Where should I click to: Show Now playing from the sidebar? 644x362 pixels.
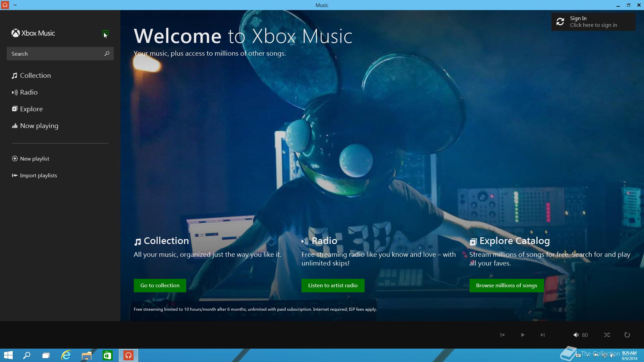pyautogui.click(x=35, y=126)
